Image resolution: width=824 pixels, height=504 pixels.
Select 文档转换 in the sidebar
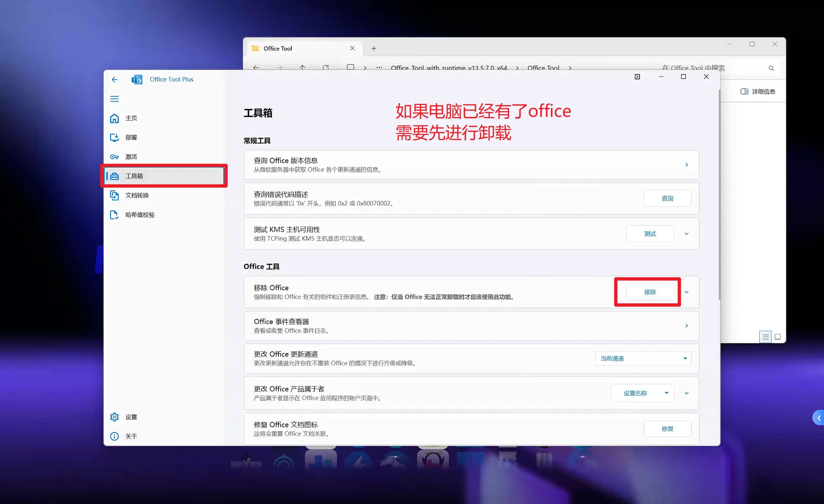[x=164, y=195]
